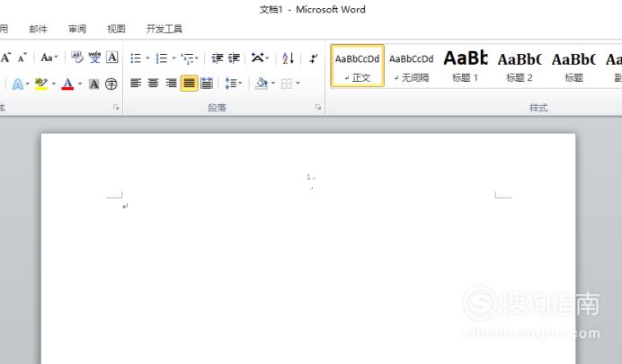Align text to the left
Viewport: 622px width, 364px height.
tap(136, 84)
